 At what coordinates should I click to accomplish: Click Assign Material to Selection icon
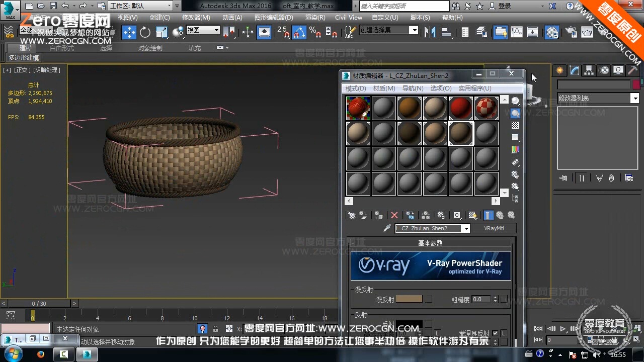pos(379,215)
